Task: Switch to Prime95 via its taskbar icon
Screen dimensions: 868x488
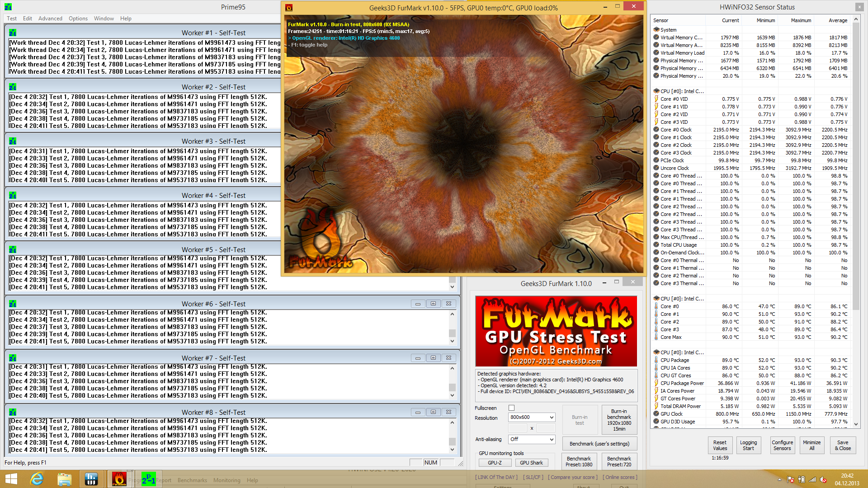Action: click(148, 479)
